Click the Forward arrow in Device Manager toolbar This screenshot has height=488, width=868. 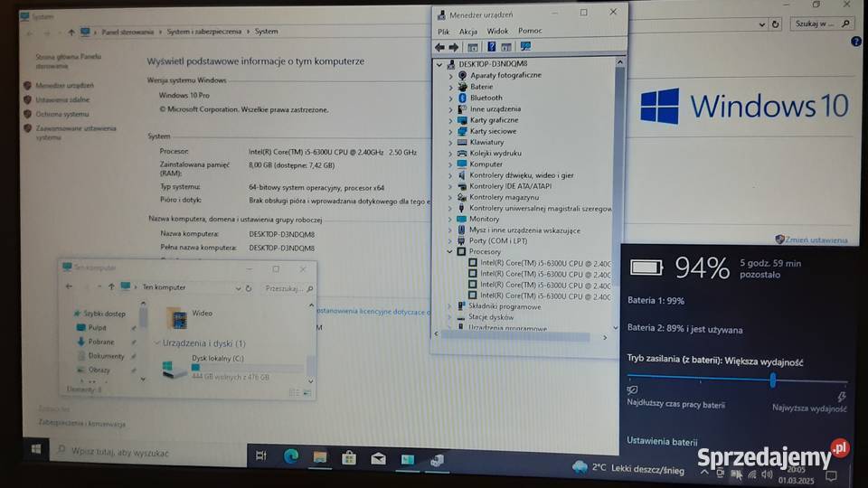click(453, 47)
